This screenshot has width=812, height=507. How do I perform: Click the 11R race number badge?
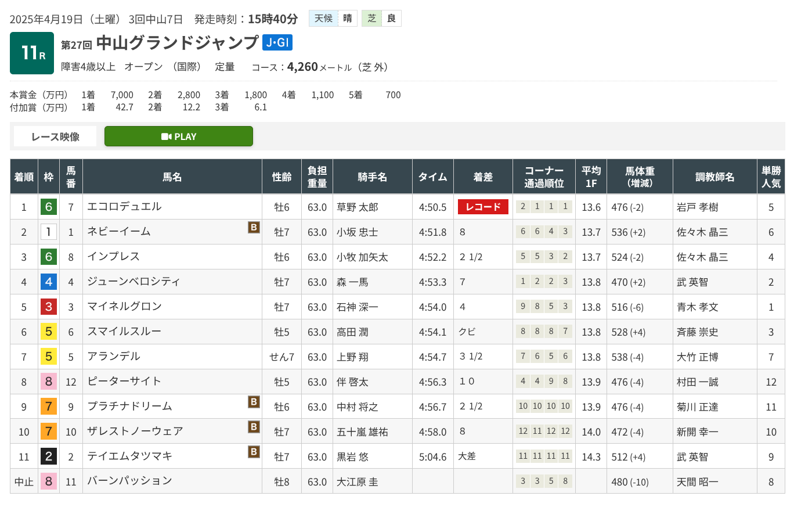pos(32,53)
